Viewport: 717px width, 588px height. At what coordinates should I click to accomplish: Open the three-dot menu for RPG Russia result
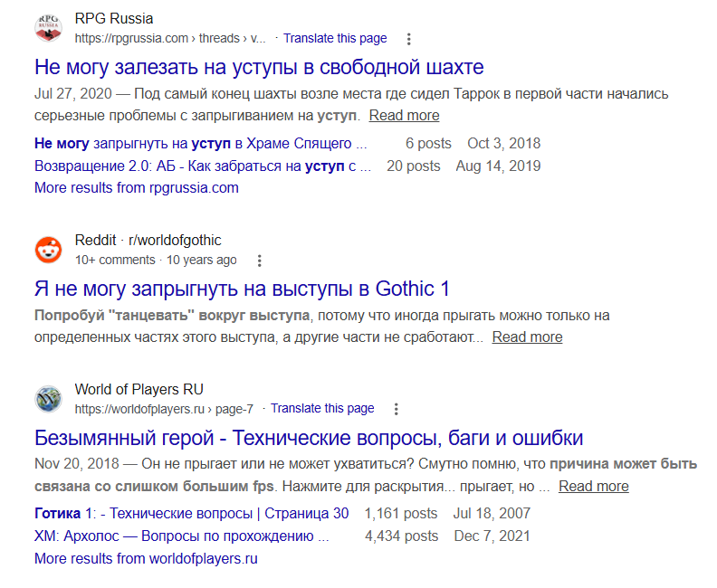pos(409,39)
